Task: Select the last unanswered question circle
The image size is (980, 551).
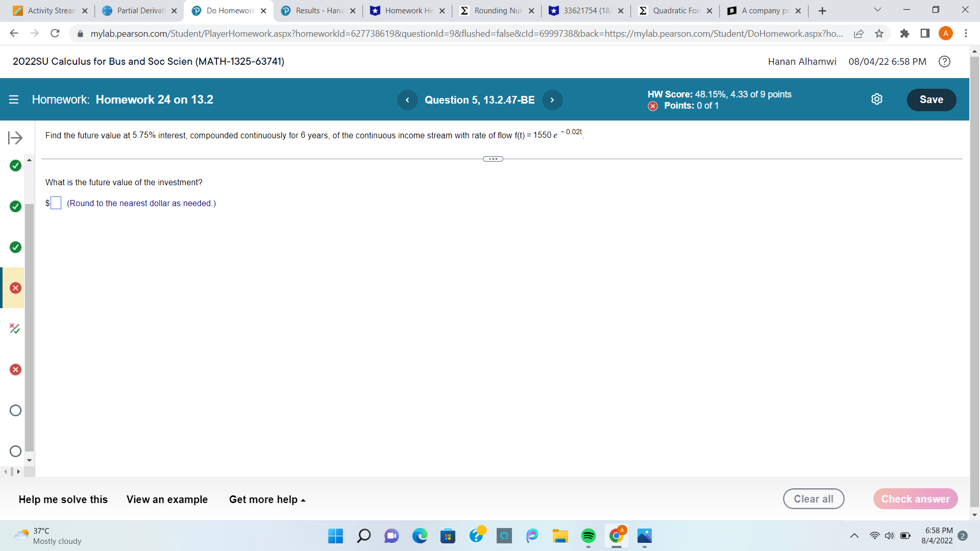Action: click(15, 451)
